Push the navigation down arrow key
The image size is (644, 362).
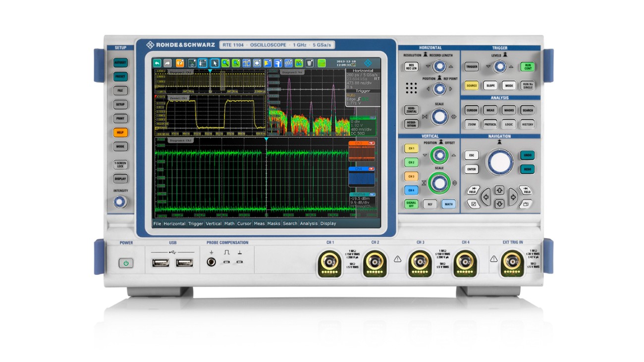(x=499, y=203)
